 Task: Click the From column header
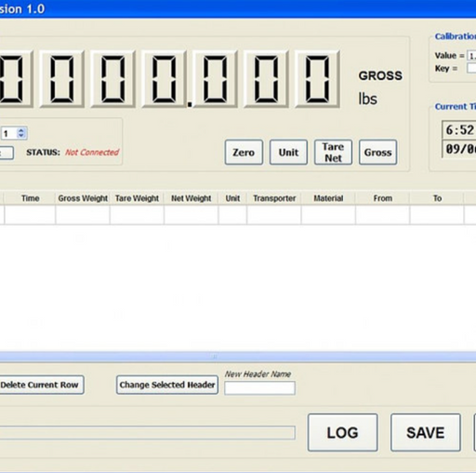[x=383, y=198]
